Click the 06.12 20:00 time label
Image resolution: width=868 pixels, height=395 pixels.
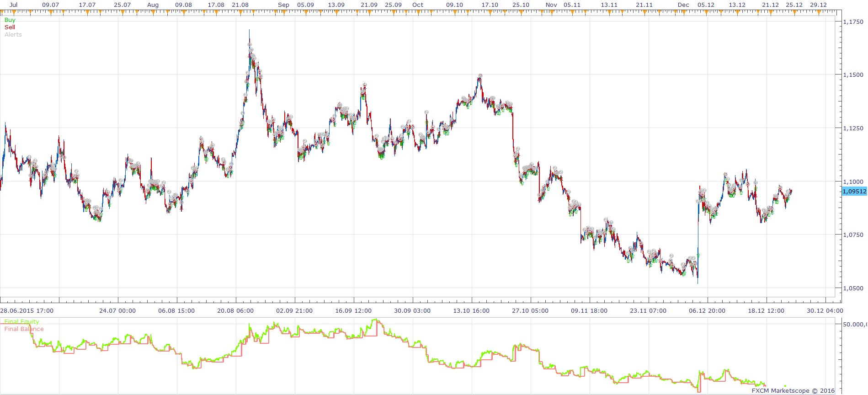[707, 311]
